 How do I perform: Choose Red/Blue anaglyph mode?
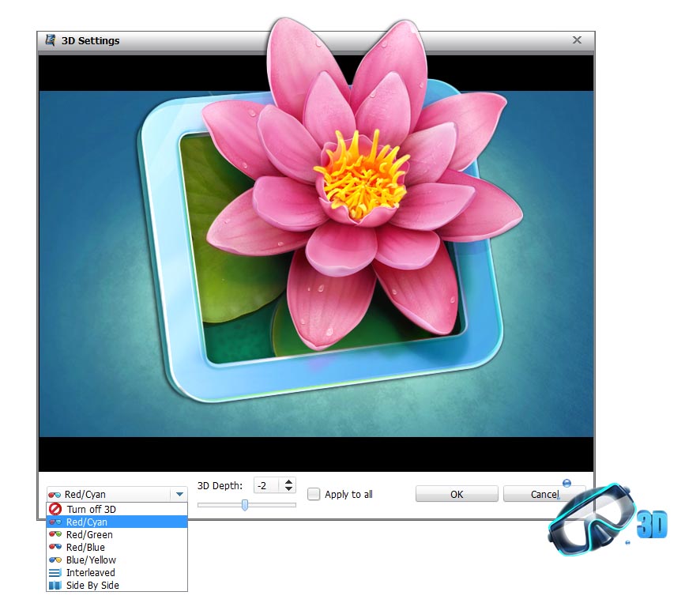click(x=116, y=547)
